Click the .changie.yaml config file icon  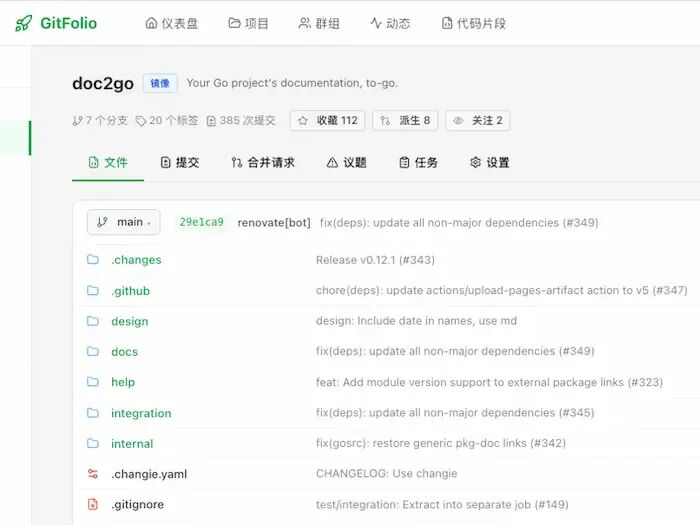point(93,474)
